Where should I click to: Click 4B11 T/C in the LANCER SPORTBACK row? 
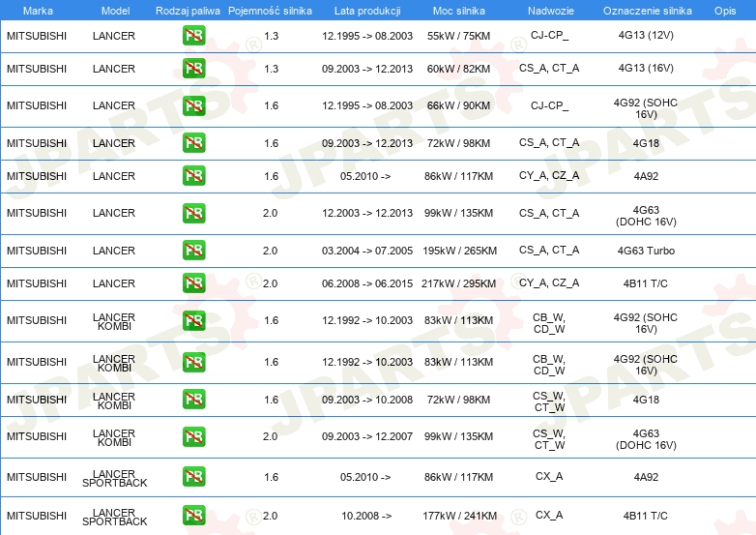[x=646, y=516]
